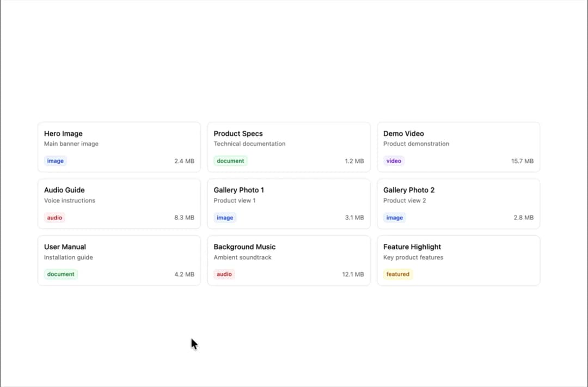Select the audio tag on Background Music
This screenshot has width=588, height=387.
point(224,274)
